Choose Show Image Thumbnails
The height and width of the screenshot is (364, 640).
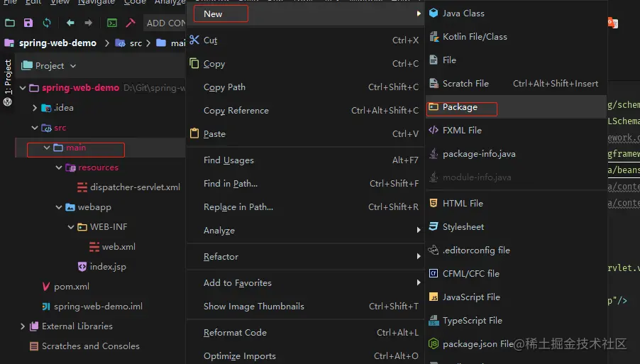click(305, 306)
